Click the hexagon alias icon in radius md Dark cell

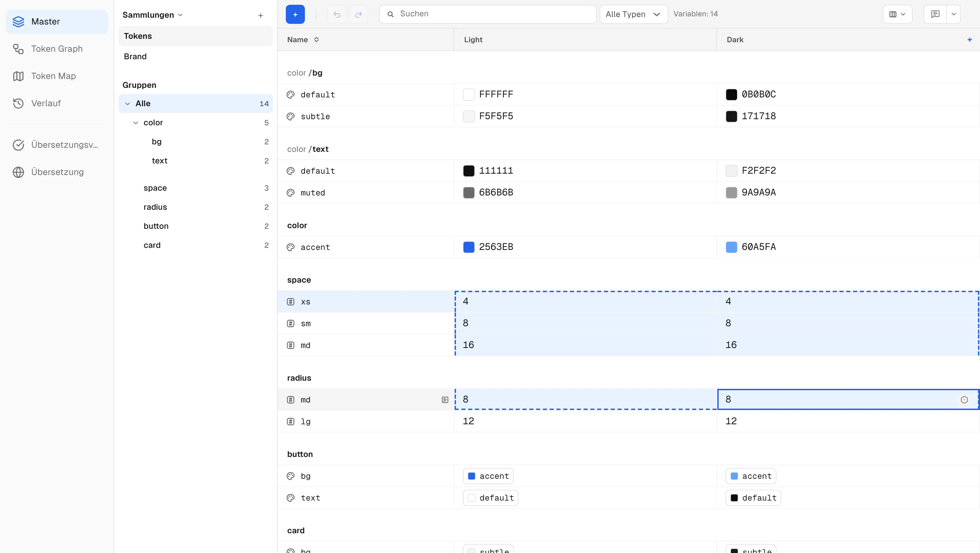click(964, 400)
